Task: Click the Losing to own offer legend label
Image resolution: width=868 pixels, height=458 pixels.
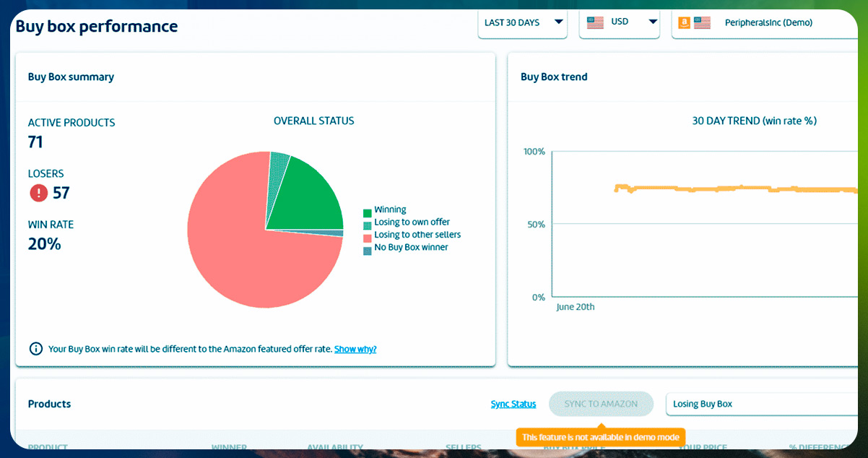Action: (412, 222)
